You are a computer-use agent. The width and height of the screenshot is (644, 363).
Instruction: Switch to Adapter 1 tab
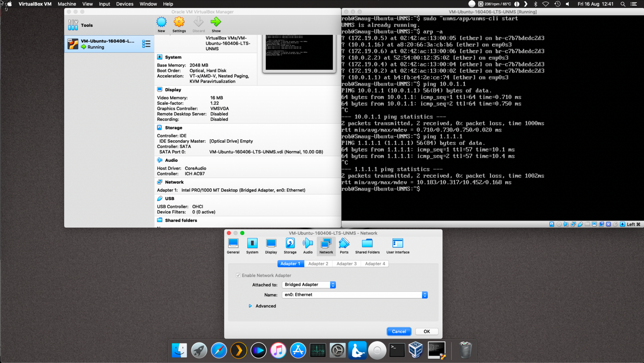pos(290,264)
